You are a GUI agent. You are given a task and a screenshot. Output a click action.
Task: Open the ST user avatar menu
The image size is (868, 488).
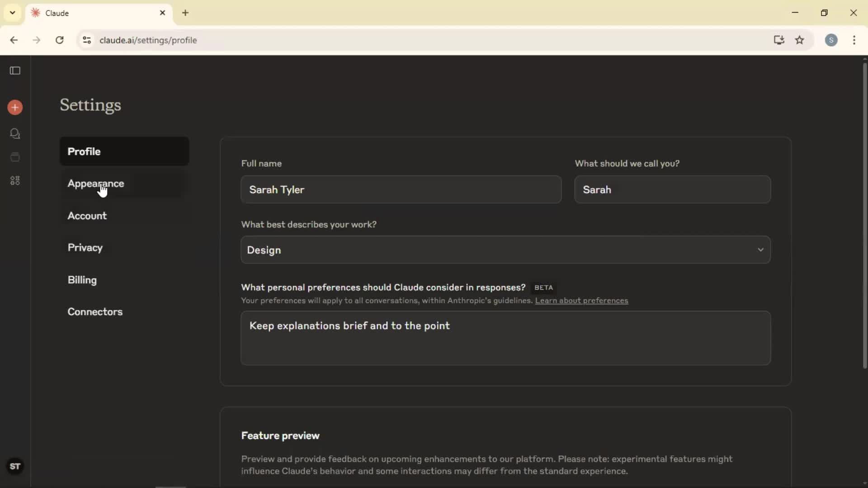pyautogui.click(x=15, y=466)
